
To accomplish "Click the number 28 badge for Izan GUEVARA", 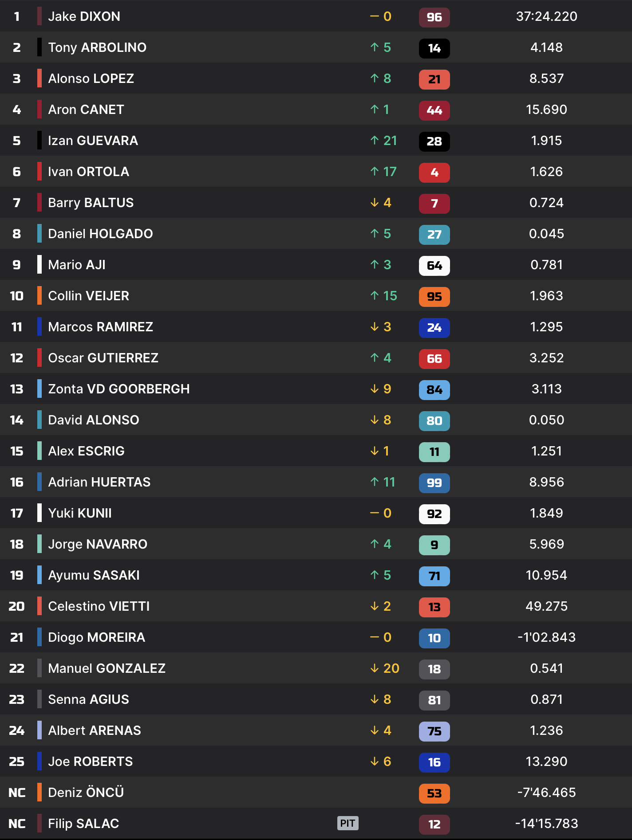I will click(434, 141).
